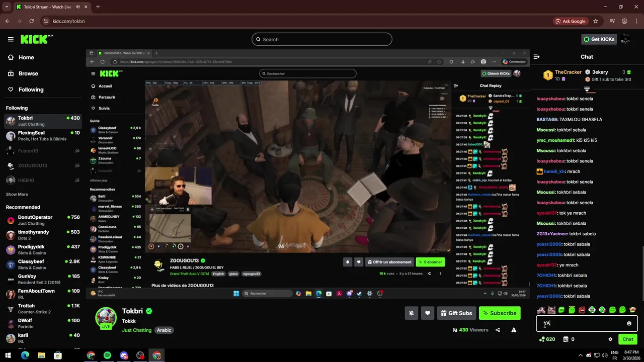
Task: Reload the kick.com page
Action: pos(32,21)
